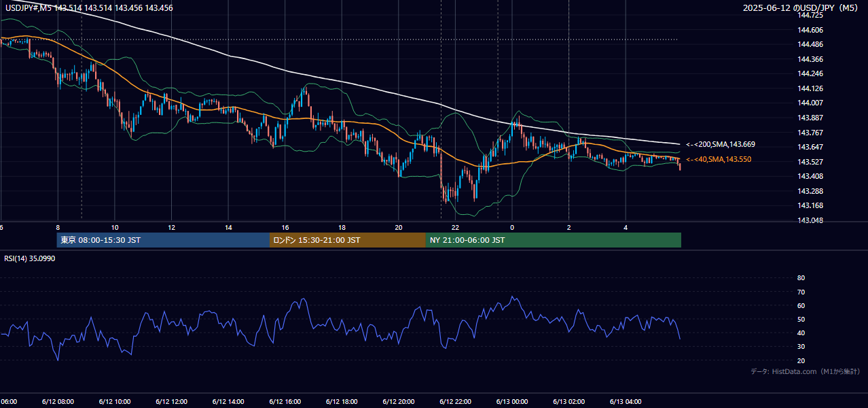This screenshot has width=868, height=408.
Task: Click hour label 20 under price chart
Action: [399, 228]
